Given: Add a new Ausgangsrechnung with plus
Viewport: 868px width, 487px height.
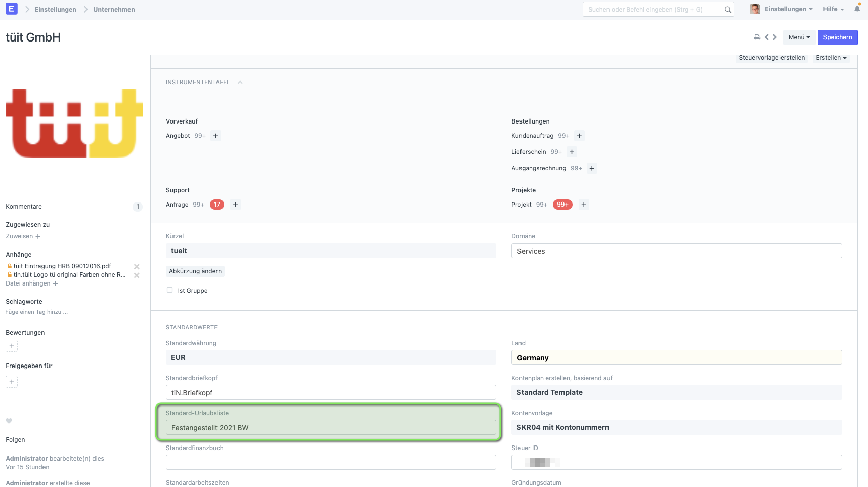Looking at the screenshot, I should 592,168.
